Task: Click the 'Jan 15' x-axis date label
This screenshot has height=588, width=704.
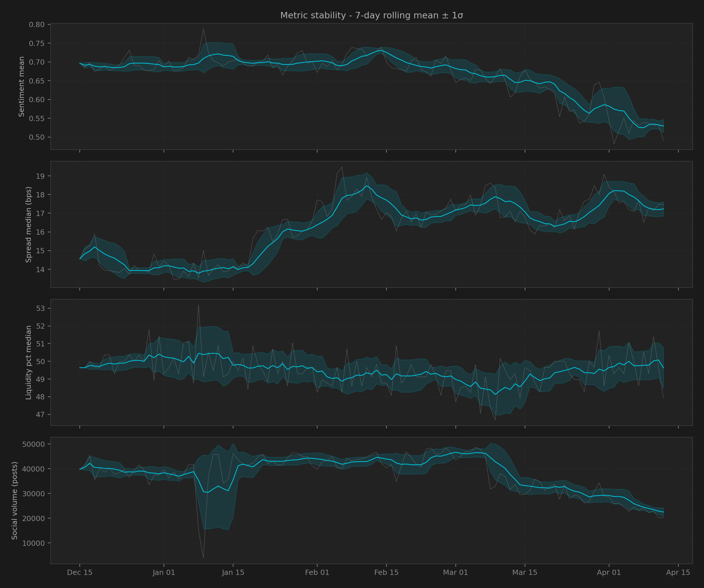Action: tap(233, 572)
